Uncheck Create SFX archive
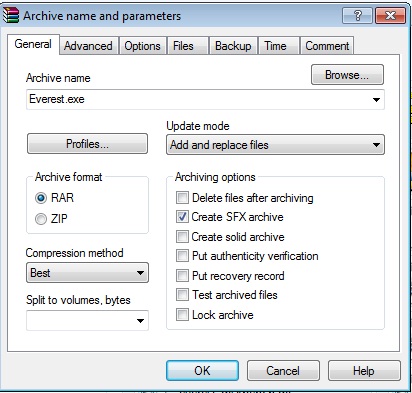 (182, 217)
